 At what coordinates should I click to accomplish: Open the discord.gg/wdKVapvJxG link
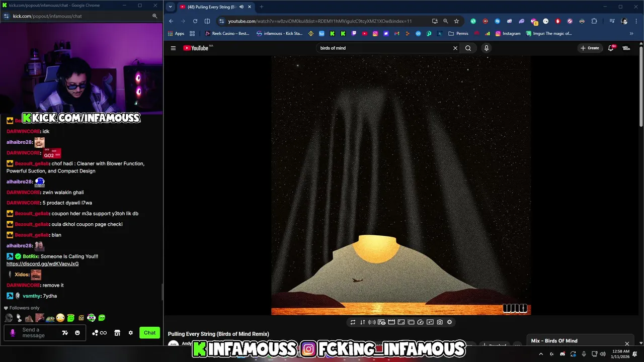point(43,264)
